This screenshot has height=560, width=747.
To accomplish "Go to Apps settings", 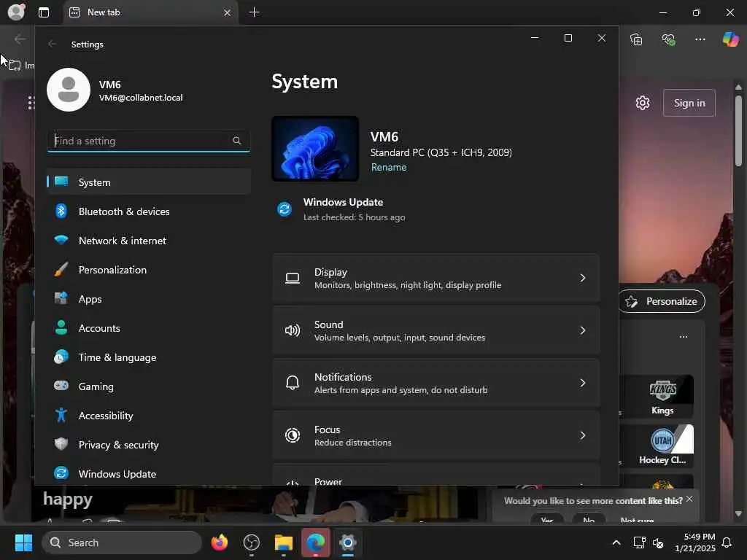I will [149, 299].
